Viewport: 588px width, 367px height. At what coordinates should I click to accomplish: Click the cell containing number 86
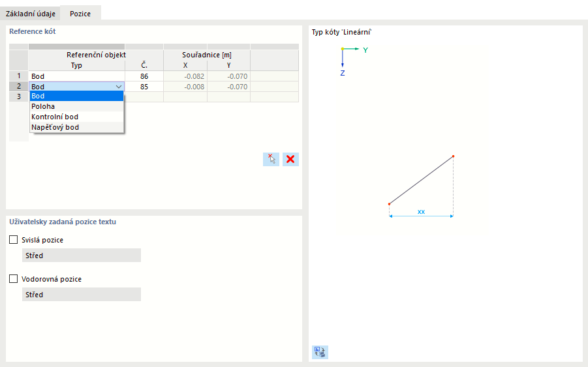pos(144,76)
